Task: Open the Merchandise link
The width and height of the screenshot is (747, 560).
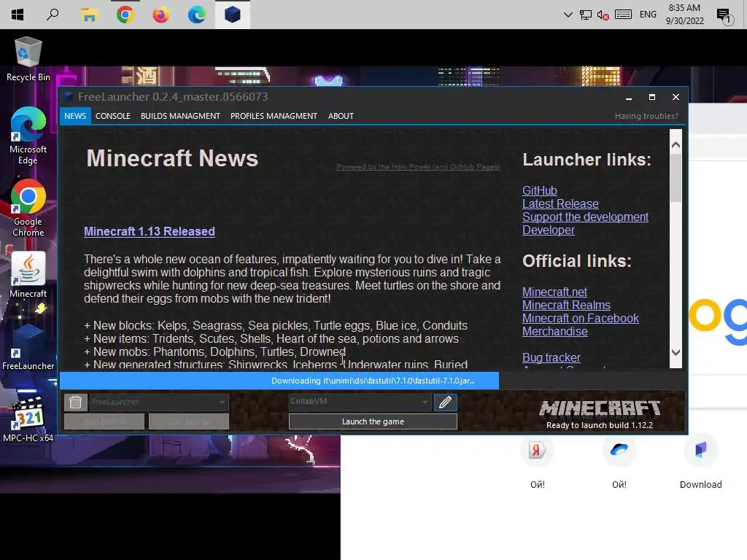Action: click(554, 332)
